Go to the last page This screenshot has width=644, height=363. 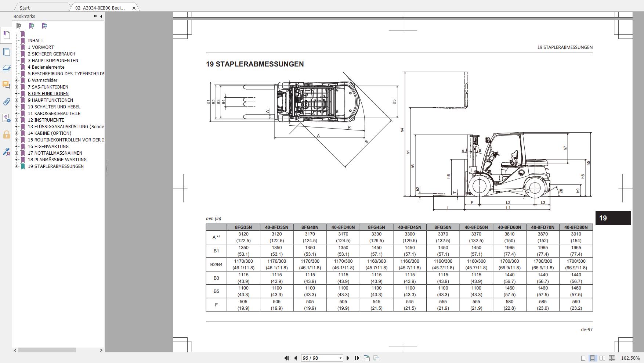[357, 358]
